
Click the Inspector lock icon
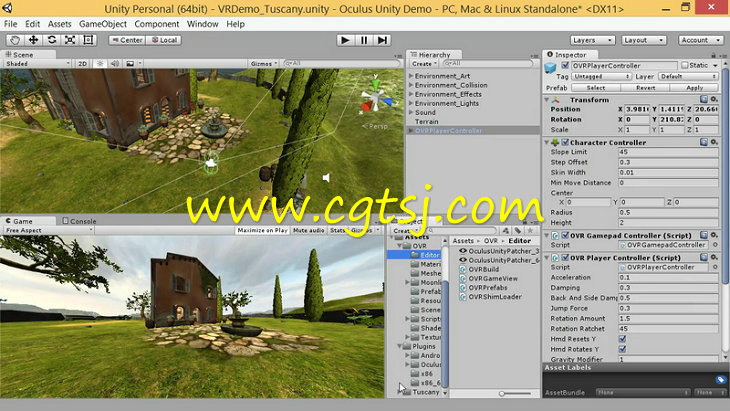click(x=713, y=55)
